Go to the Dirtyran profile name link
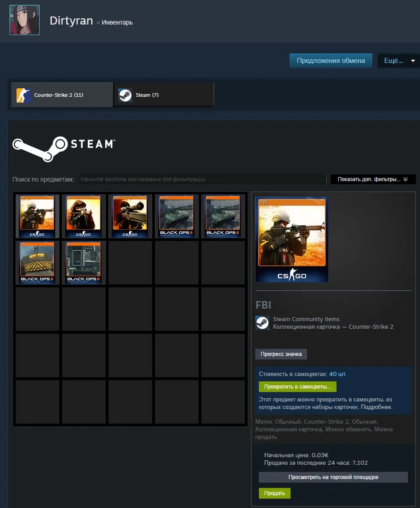Viewport: 420px width, 508px height. point(71,21)
